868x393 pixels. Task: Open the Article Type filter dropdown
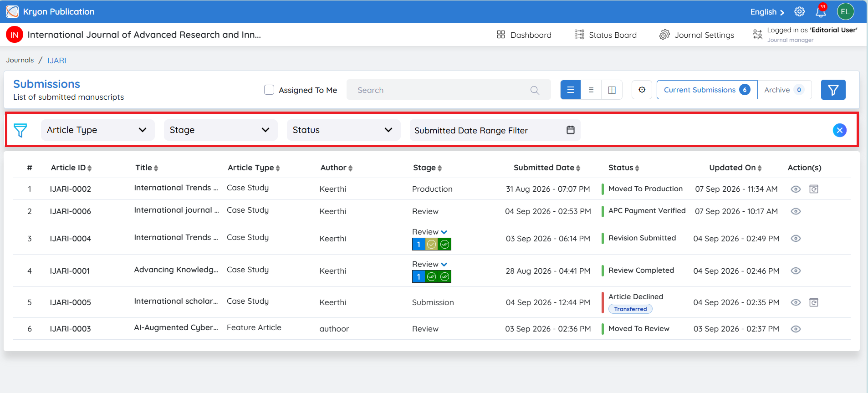97,130
